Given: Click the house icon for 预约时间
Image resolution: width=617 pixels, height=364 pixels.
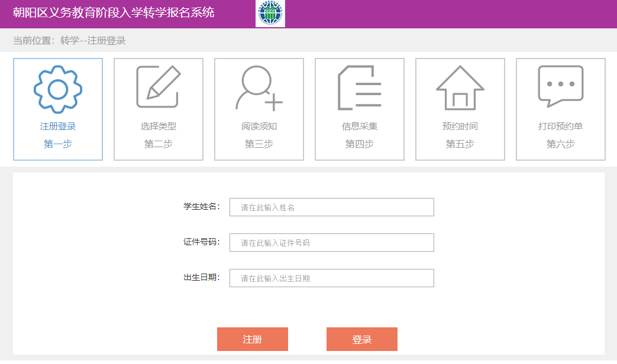Looking at the screenshot, I should pyautogui.click(x=460, y=87).
